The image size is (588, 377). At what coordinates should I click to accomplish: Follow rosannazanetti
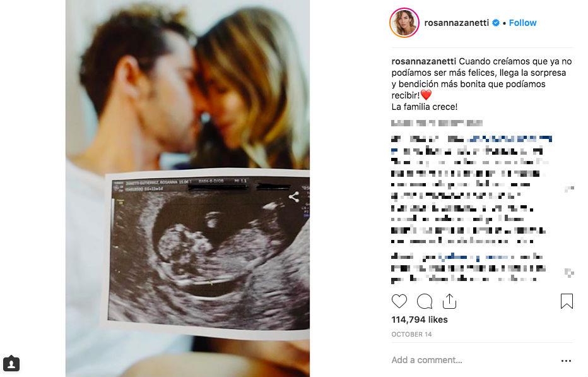pyautogui.click(x=522, y=23)
